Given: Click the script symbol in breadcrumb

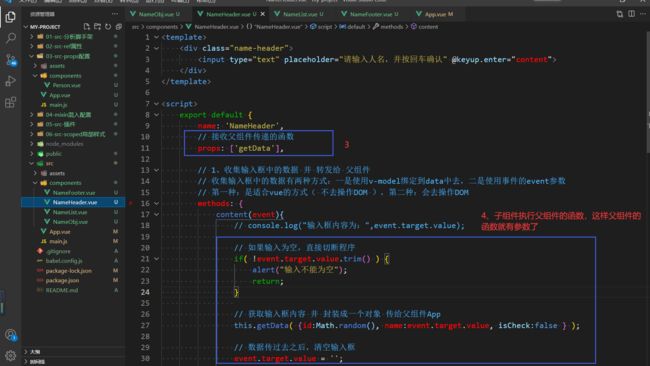Looking at the screenshot, I should [x=321, y=27].
